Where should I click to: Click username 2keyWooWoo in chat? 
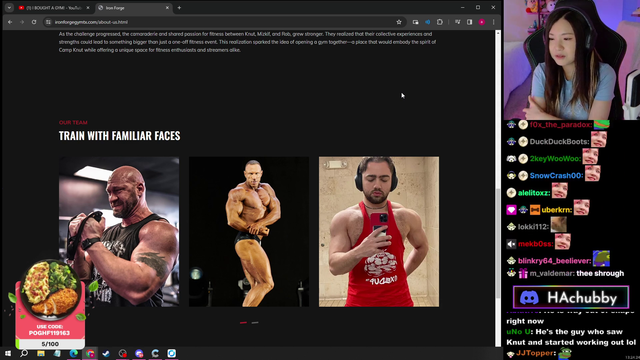pos(555,159)
